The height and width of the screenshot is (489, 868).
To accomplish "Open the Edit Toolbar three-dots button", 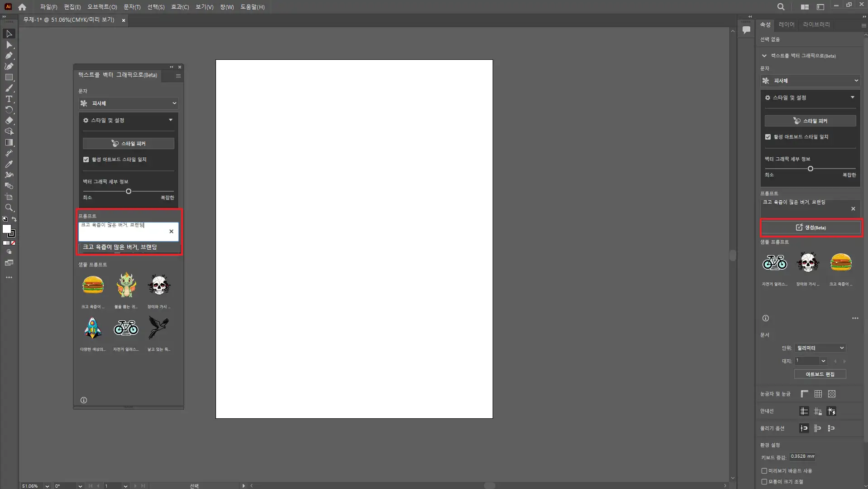I will point(9,277).
